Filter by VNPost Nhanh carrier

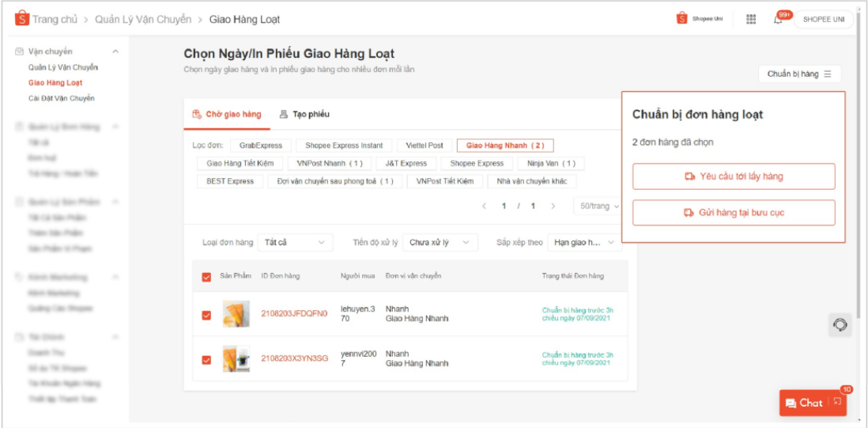(324, 164)
